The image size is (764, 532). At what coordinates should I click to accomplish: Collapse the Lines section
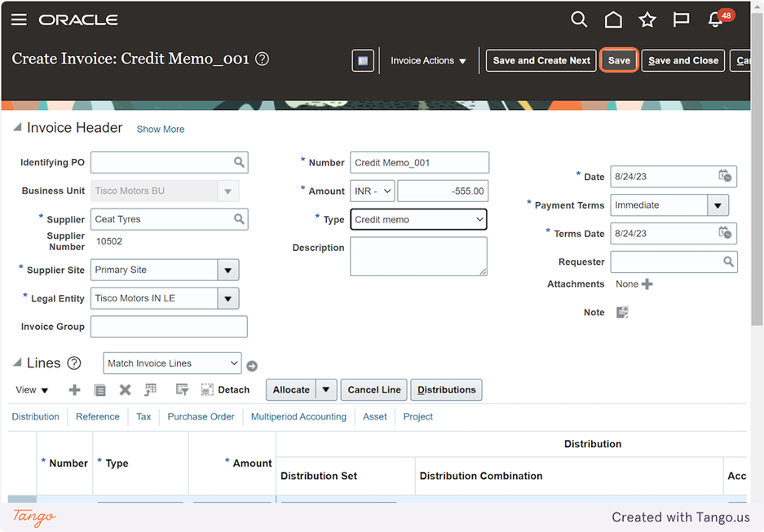17,362
